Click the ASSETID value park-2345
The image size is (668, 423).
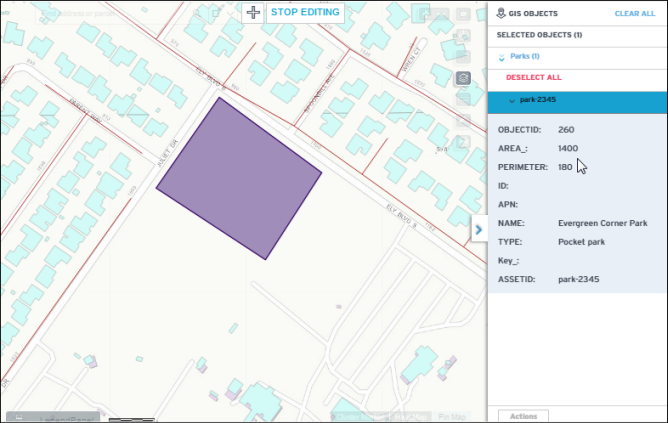pyautogui.click(x=581, y=279)
